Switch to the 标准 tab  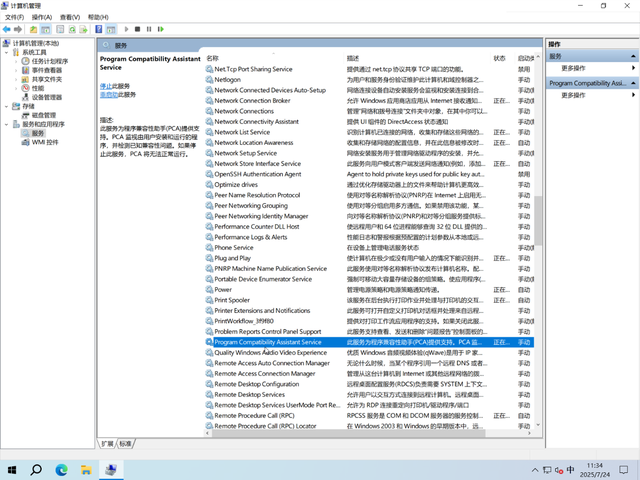[x=125, y=443]
